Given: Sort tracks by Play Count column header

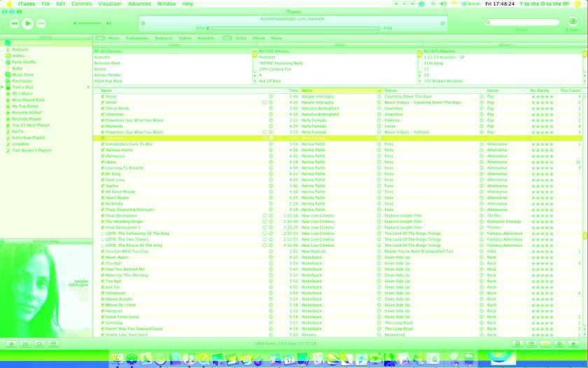Looking at the screenshot, I should (570, 90).
